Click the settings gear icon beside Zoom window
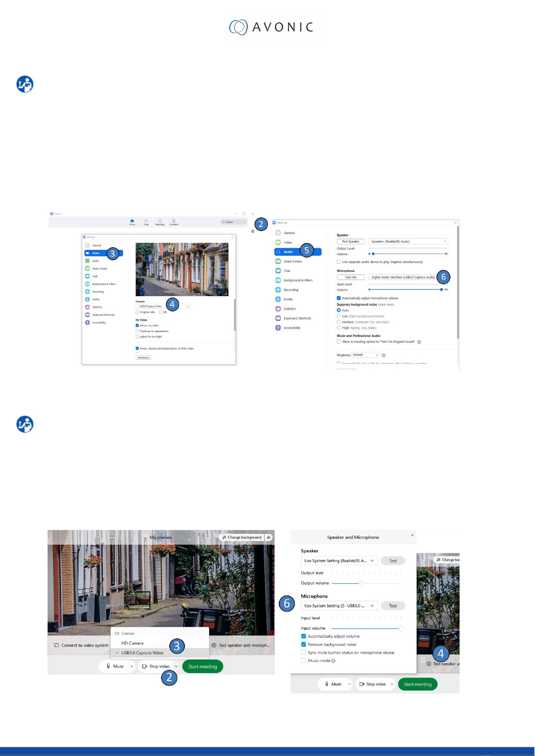The height and width of the screenshot is (756, 535). click(253, 232)
